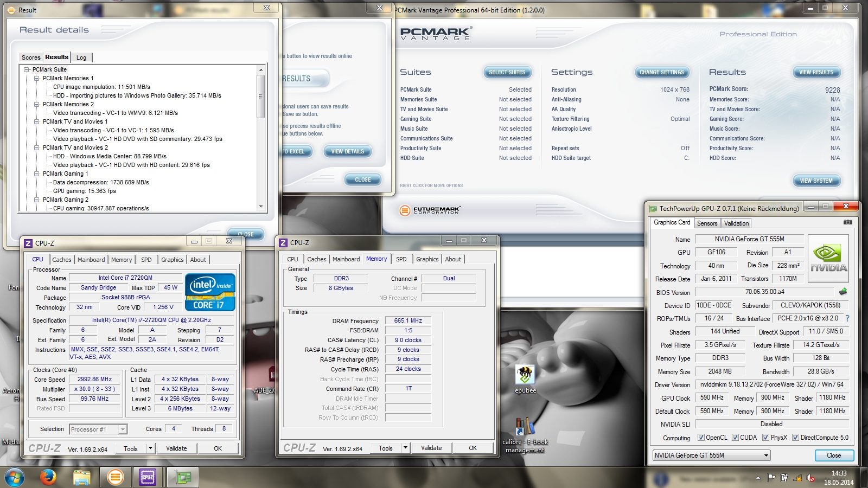868x488 pixels.
Task: Click the PCMark Vantage logo
Action: coord(436,34)
